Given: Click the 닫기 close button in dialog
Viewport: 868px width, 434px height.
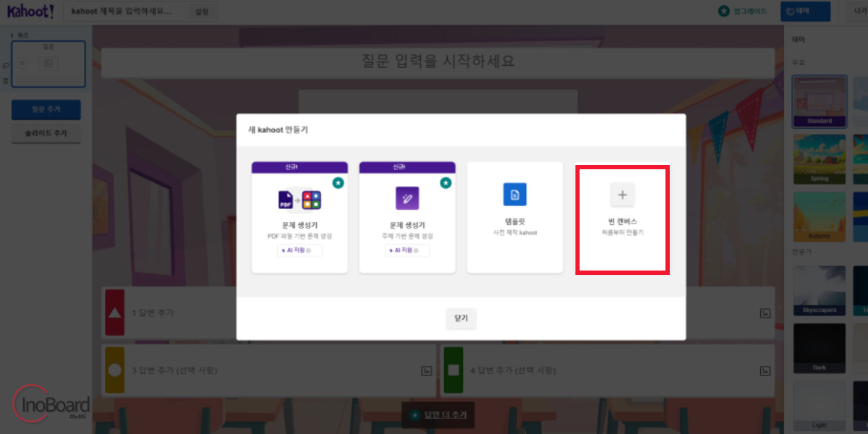Looking at the screenshot, I should (x=461, y=318).
